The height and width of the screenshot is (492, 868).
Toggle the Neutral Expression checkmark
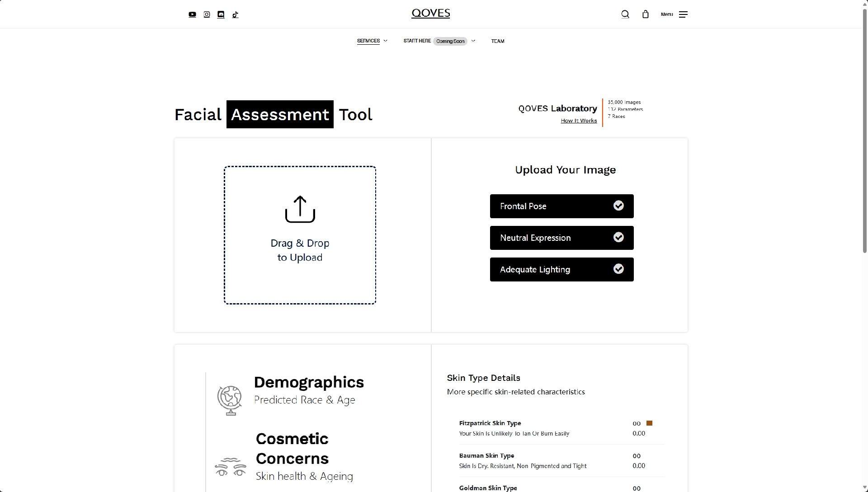tap(618, 238)
